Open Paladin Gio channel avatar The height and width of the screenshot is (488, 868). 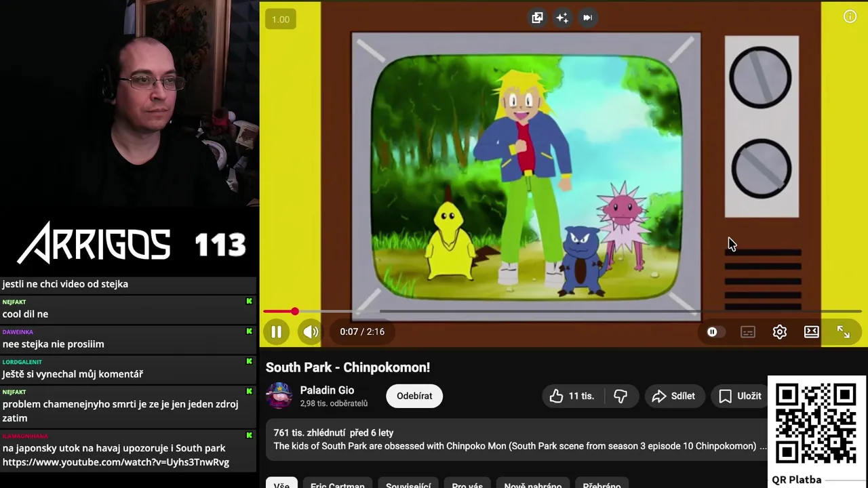[x=279, y=396]
